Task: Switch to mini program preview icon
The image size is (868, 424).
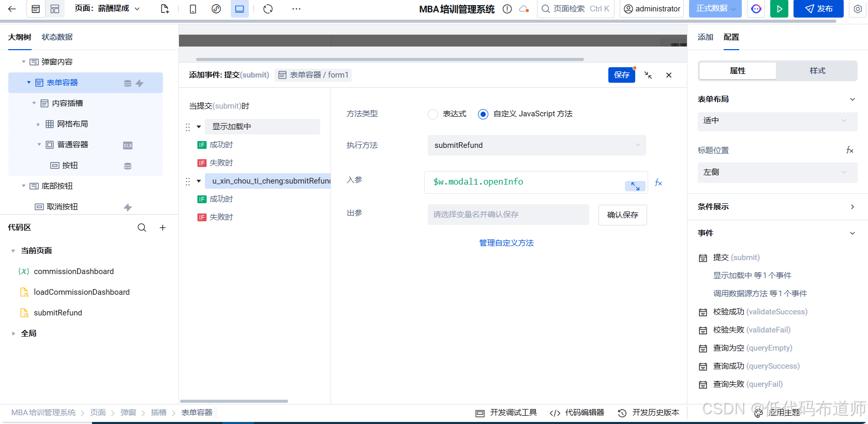Action: (x=216, y=9)
